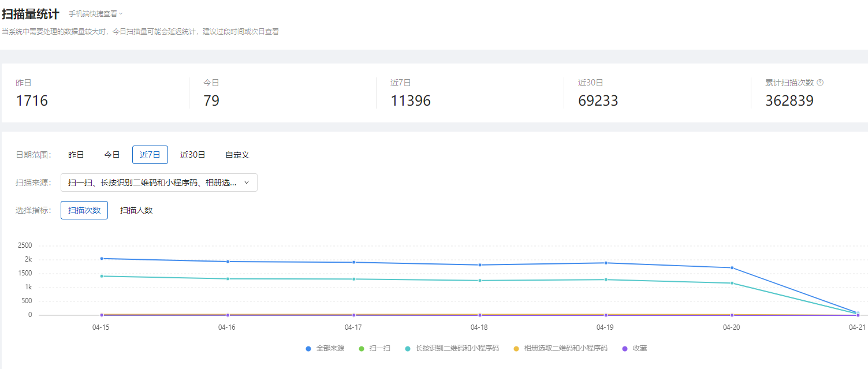
Task: Select 今日 date range
Action: (112, 155)
